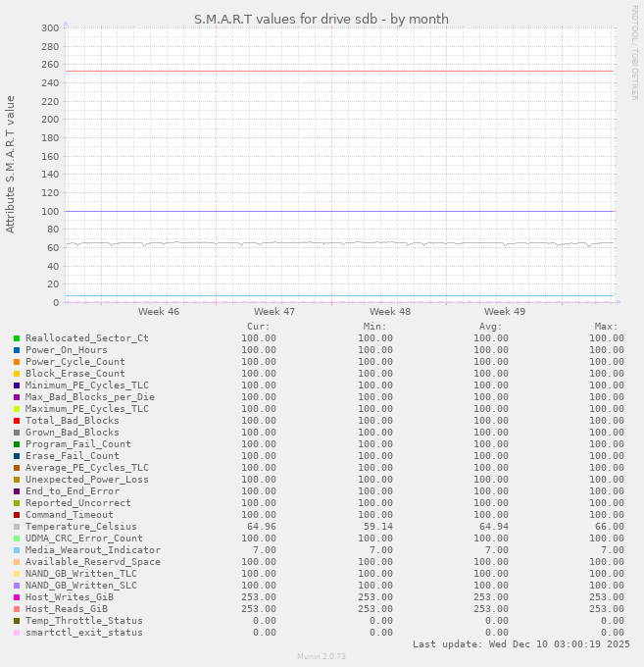Click the Unexpected_Power_Loss legend entry text
Viewport: 644px width, 667px height.
click(x=86, y=480)
